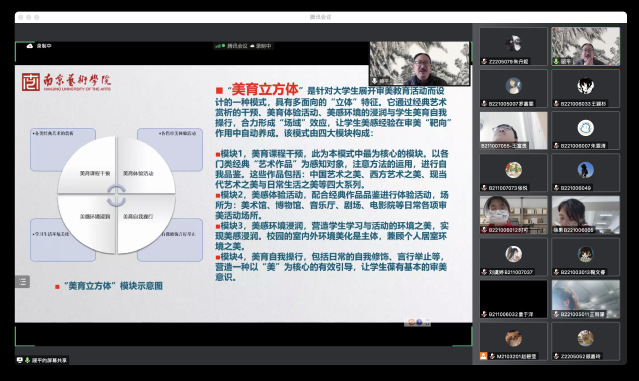This screenshot has height=381, width=639.
Task: Click the small icons at slide's bottom right
Action: pyautogui.click(x=419, y=322)
